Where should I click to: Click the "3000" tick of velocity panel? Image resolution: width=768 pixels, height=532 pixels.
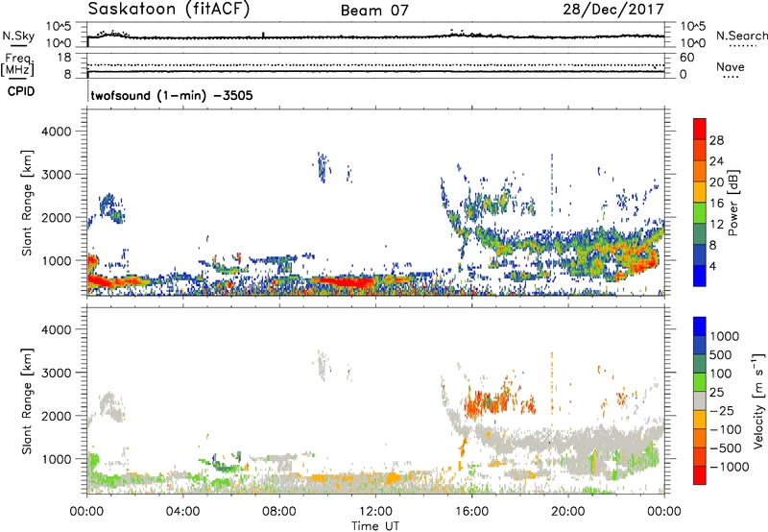pyautogui.click(x=56, y=373)
